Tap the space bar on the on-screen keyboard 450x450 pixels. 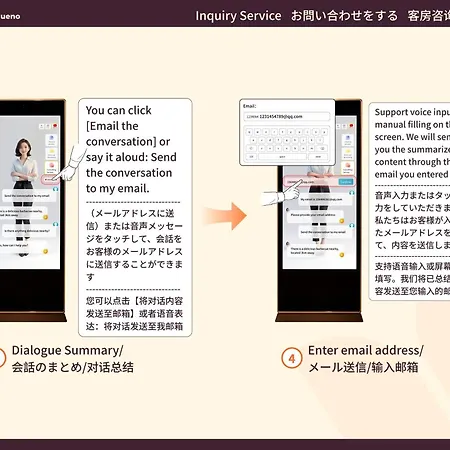click(x=282, y=156)
